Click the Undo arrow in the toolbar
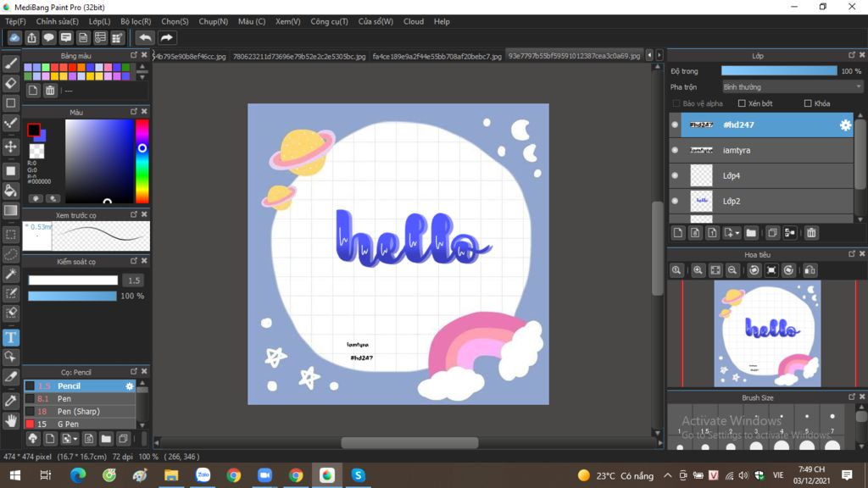The width and height of the screenshot is (868, 488). click(x=145, y=37)
